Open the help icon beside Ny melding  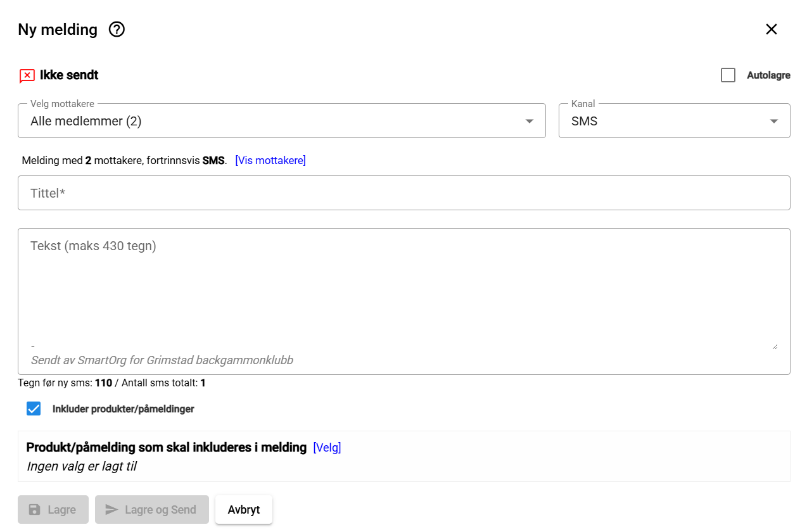(x=117, y=30)
